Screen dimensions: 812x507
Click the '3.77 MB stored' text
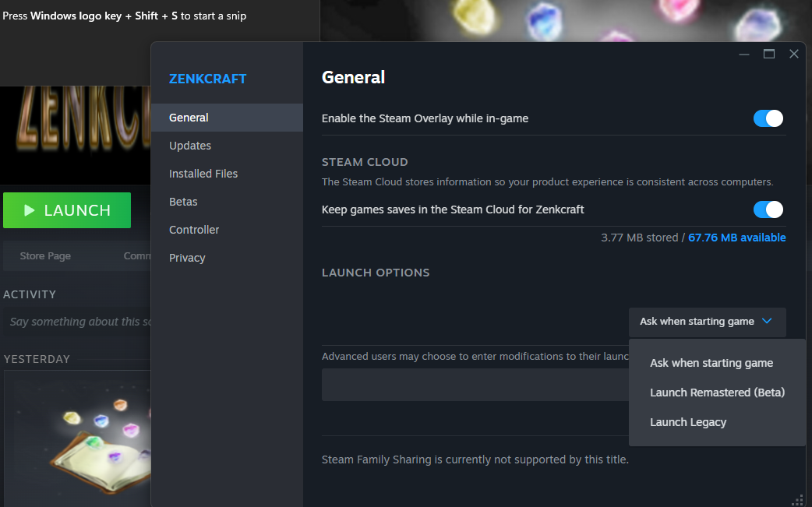coord(640,238)
